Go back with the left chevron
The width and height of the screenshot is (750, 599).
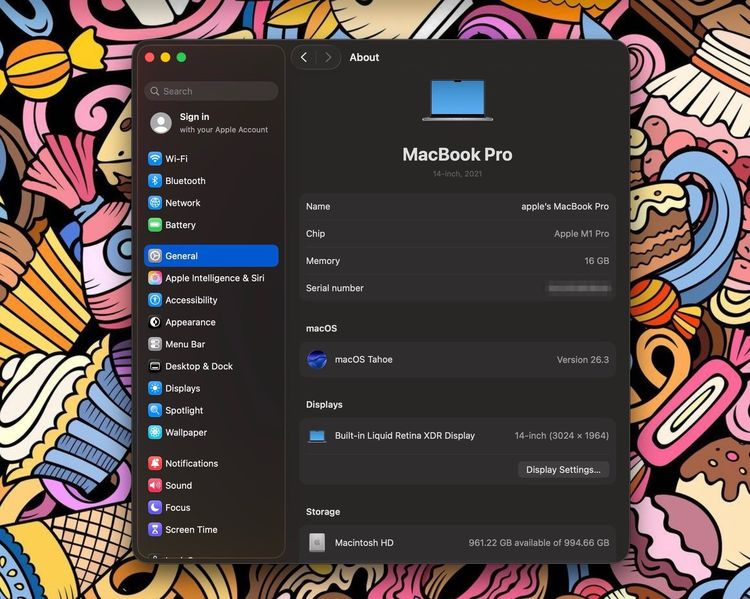[x=304, y=57]
